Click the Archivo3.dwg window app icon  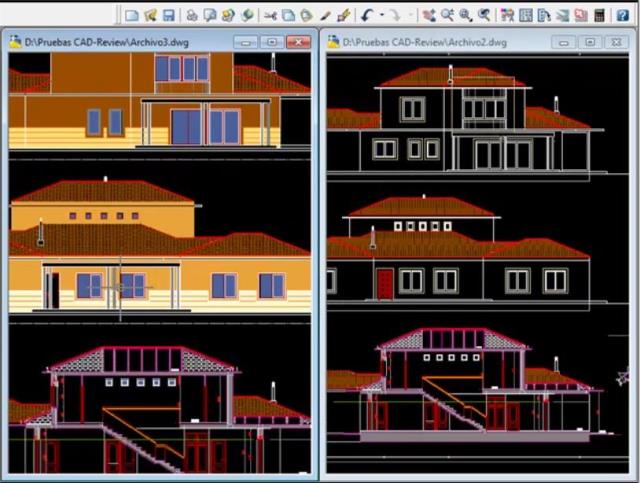(15, 42)
